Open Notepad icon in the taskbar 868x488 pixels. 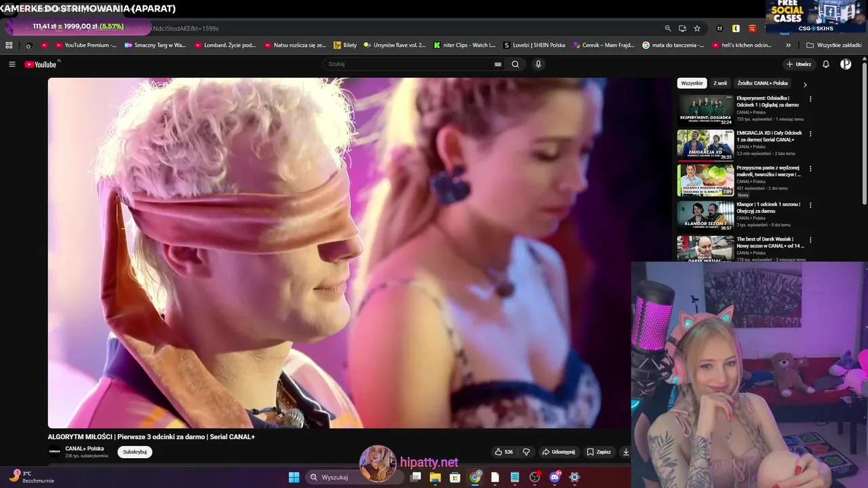pyautogui.click(x=515, y=477)
